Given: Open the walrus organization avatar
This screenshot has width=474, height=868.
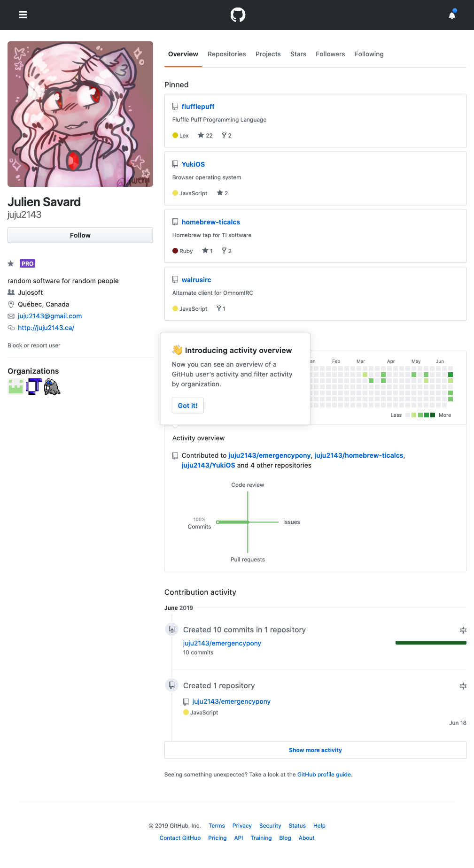Looking at the screenshot, I should click(52, 387).
